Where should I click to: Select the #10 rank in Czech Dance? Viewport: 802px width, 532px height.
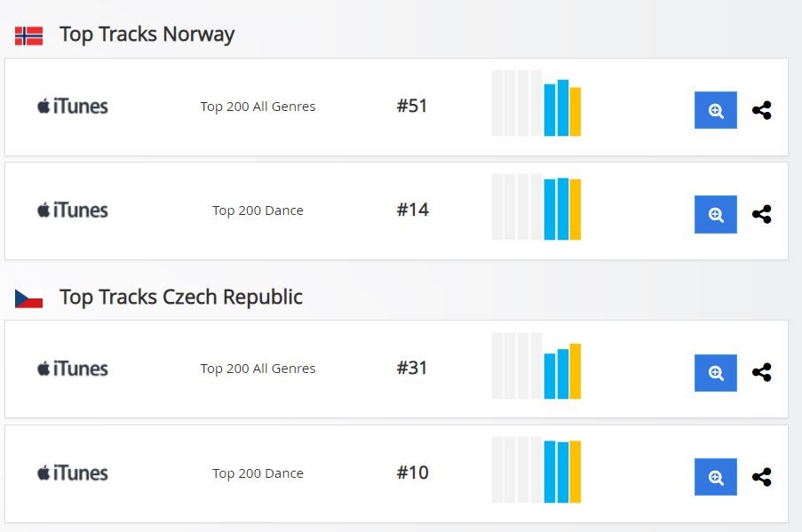click(412, 472)
